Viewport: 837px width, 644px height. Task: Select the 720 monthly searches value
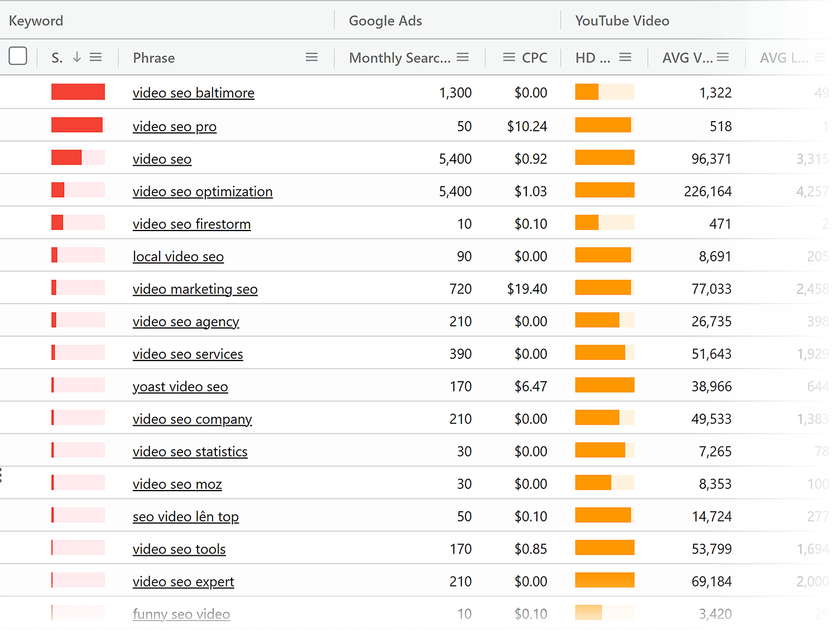point(461,289)
